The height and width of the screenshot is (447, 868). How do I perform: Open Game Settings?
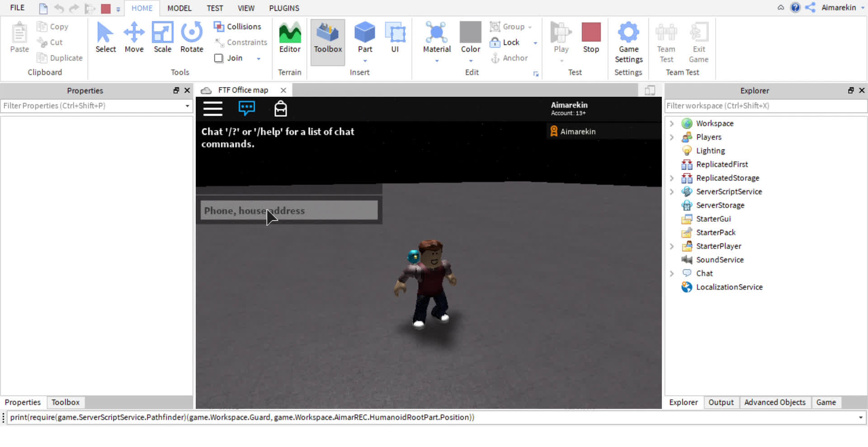(628, 43)
